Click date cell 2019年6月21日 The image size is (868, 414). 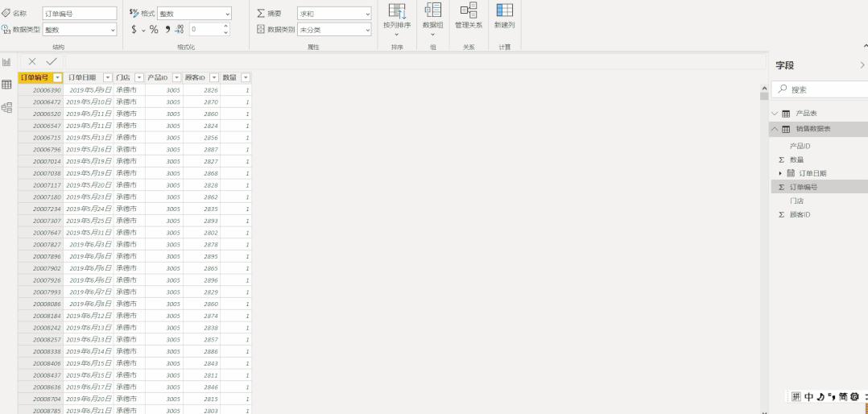tap(89, 411)
